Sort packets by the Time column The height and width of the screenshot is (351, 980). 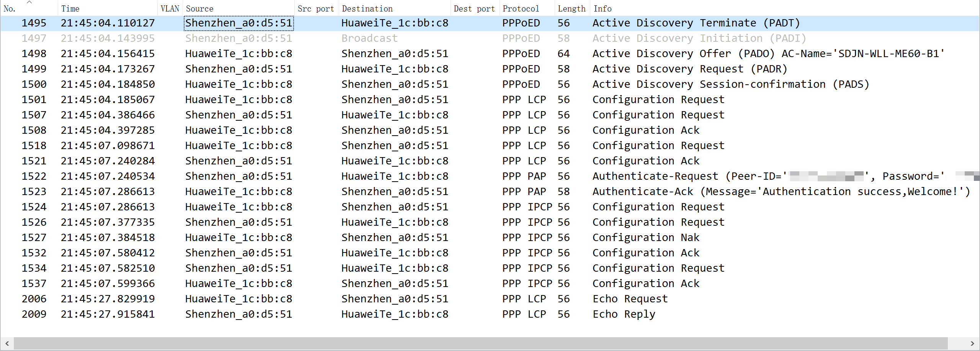[x=70, y=8]
